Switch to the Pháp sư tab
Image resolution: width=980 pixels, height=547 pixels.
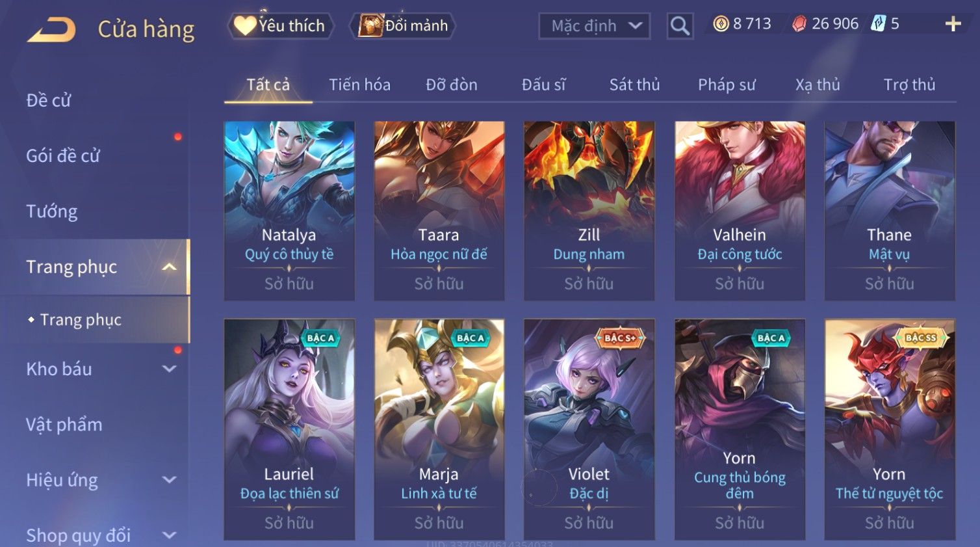727,85
